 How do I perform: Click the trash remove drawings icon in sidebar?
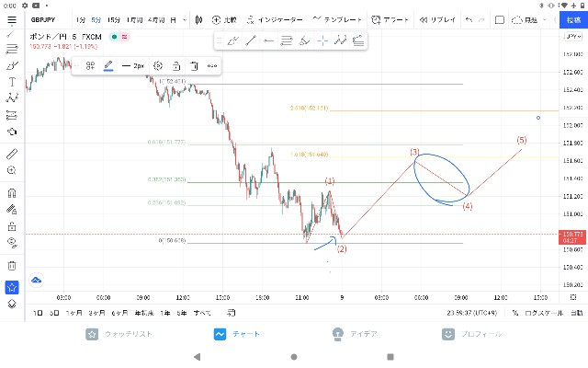tap(12, 266)
